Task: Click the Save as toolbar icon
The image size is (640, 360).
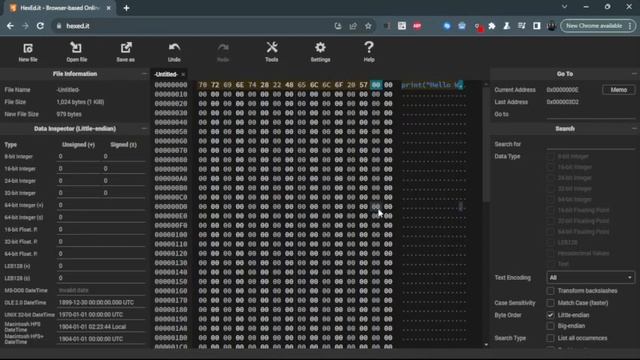Action: (125, 52)
